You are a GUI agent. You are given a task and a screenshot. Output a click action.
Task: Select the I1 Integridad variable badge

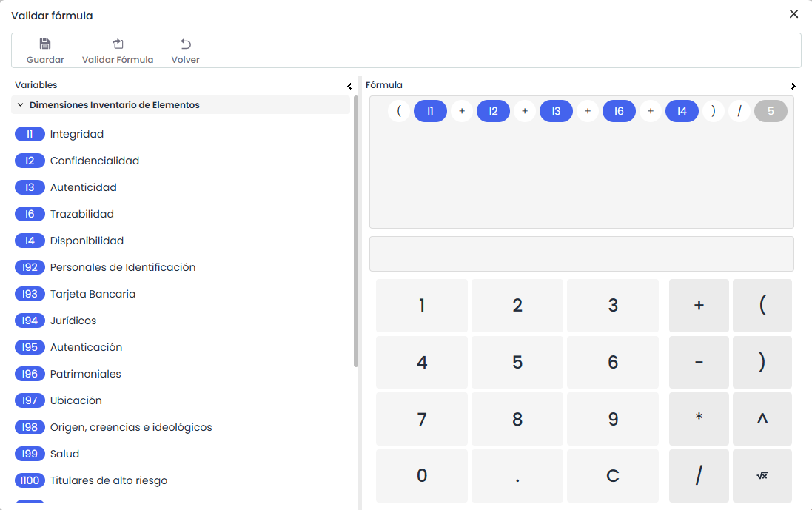(30, 134)
